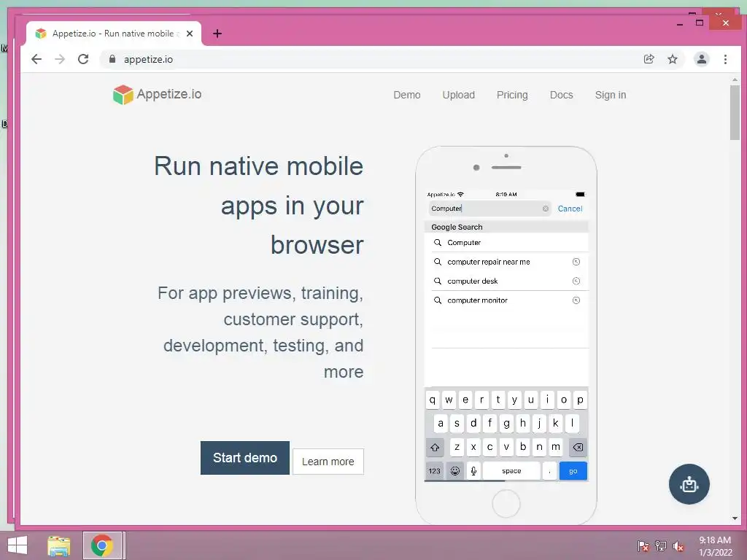
Task: Tap Cancel in the phone search
Action: (570, 209)
